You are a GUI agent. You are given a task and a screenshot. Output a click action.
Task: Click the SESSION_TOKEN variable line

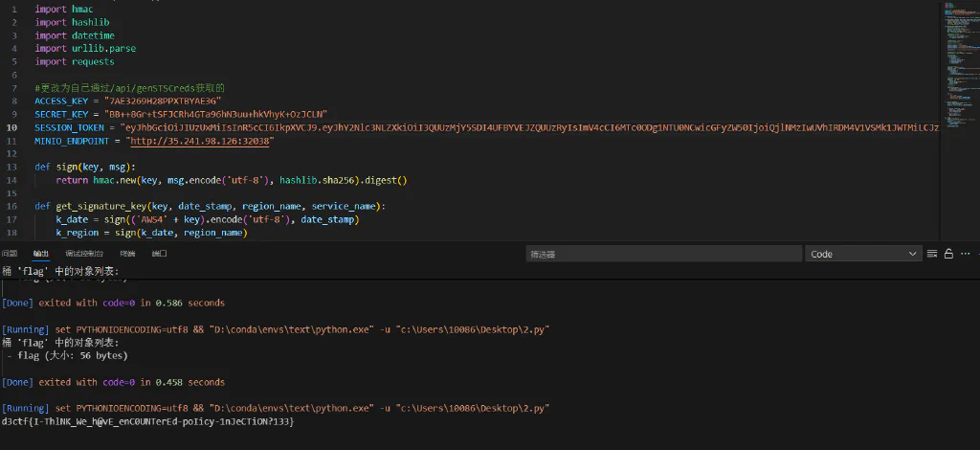pyautogui.click(x=486, y=127)
